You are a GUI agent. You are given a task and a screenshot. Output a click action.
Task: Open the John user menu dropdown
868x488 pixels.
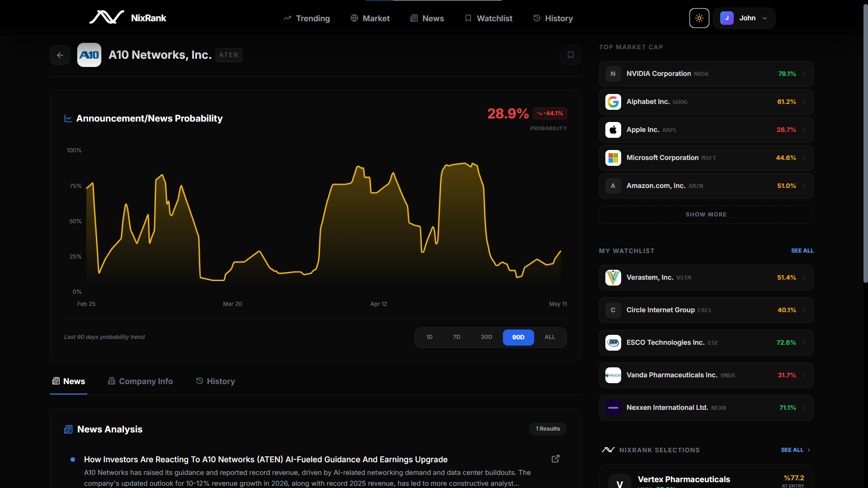pos(744,18)
